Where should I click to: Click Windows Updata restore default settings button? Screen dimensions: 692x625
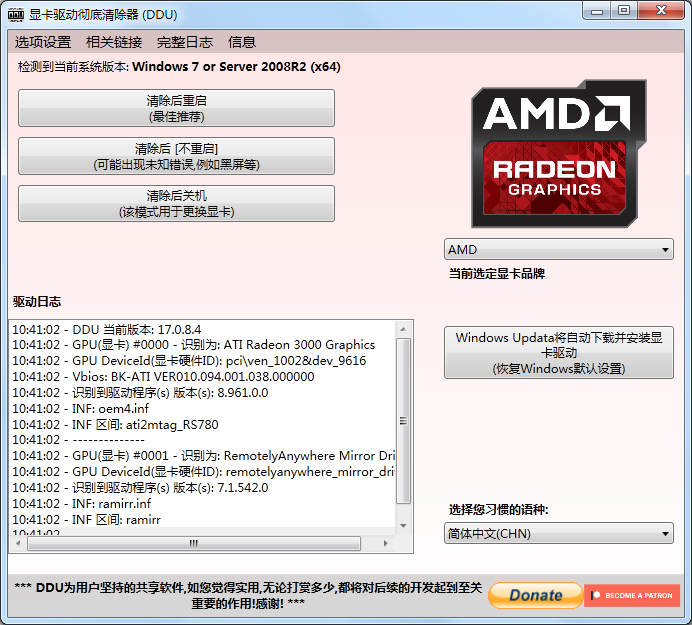coord(559,353)
